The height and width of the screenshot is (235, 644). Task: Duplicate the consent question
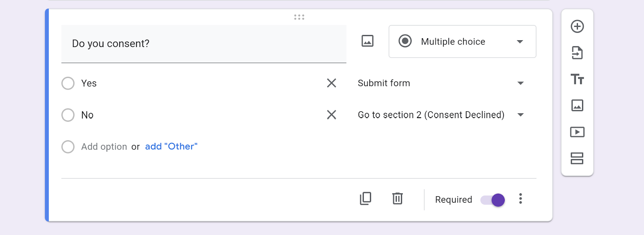(365, 198)
